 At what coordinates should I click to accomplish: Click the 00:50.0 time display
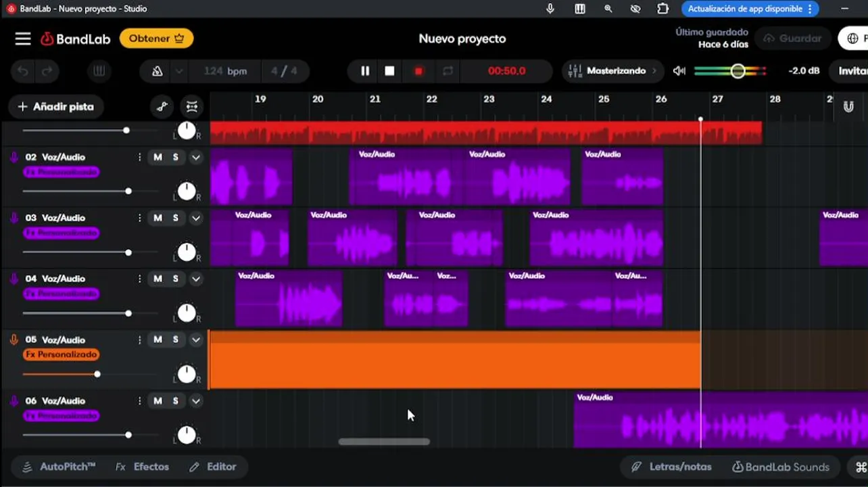(506, 71)
